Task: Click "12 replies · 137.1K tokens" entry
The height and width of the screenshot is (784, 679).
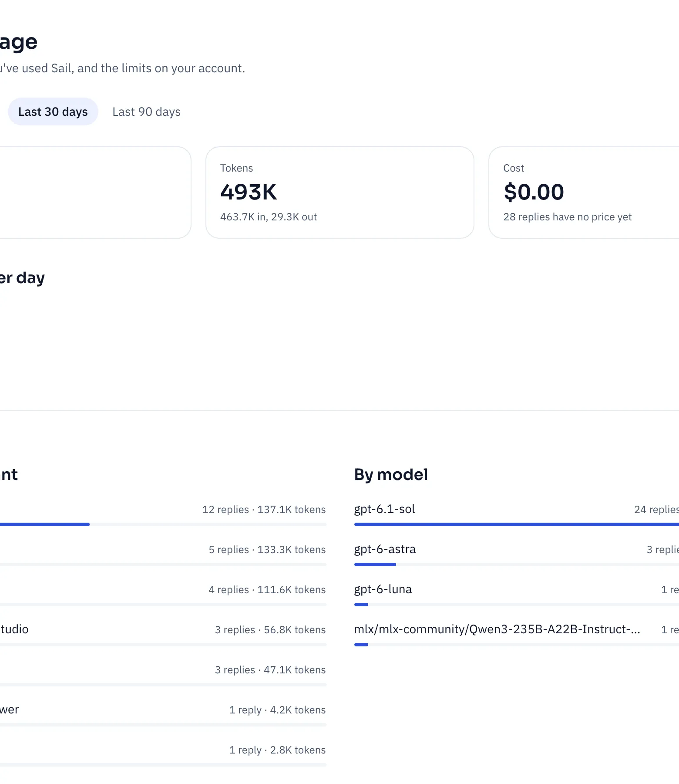Action: pos(264,510)
